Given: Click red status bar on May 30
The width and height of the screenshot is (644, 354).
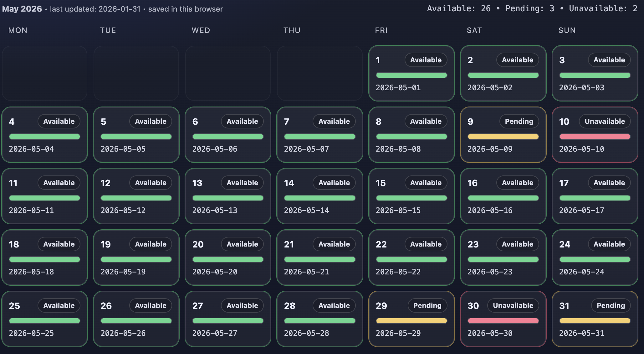Looking at the screenshot, I should (x=503, y=321).
